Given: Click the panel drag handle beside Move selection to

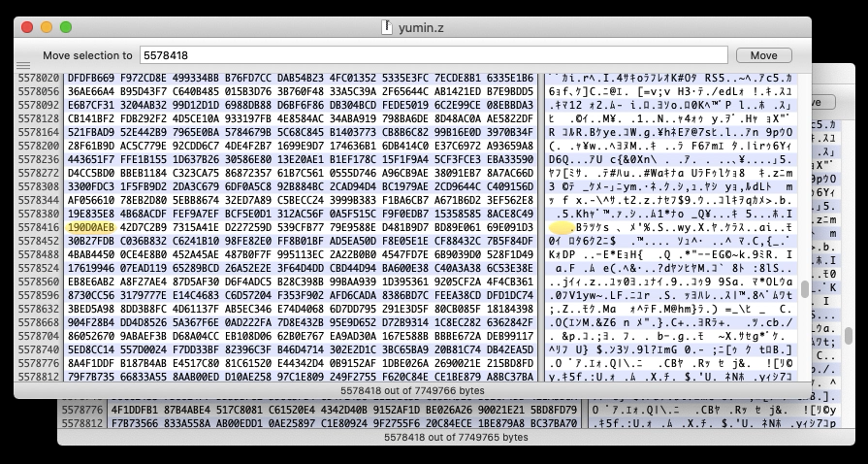Looking at the screenshot, I should [x=23, y=65].
